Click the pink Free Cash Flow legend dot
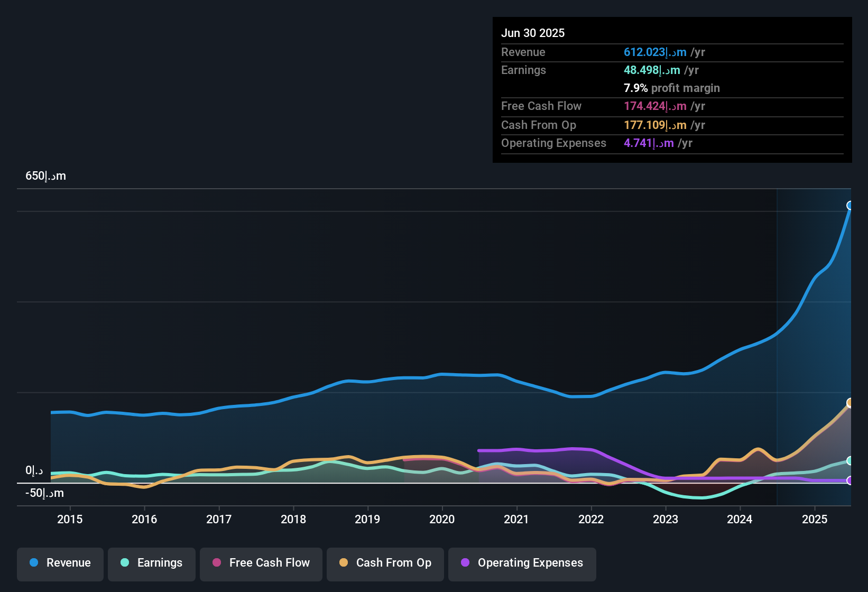 coord(216,563)
